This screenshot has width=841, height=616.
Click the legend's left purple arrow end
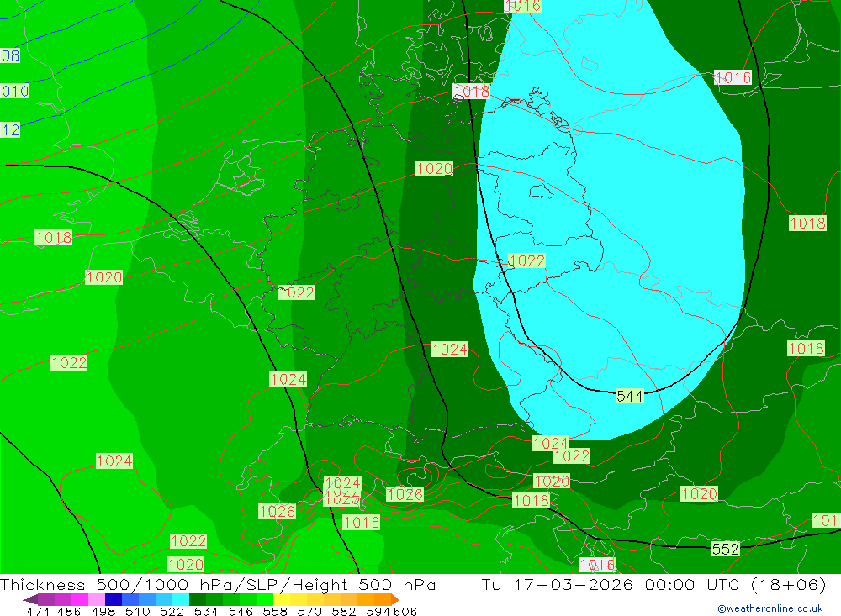pos(30,599)
